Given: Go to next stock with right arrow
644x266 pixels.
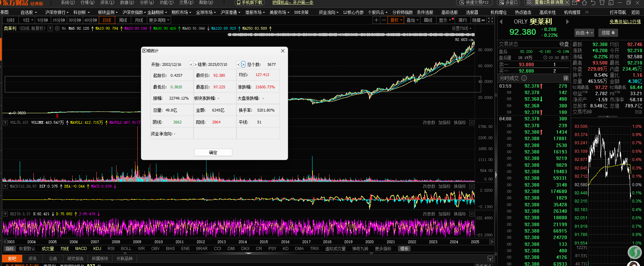Looking at the screenshot, I should (567, 21).
